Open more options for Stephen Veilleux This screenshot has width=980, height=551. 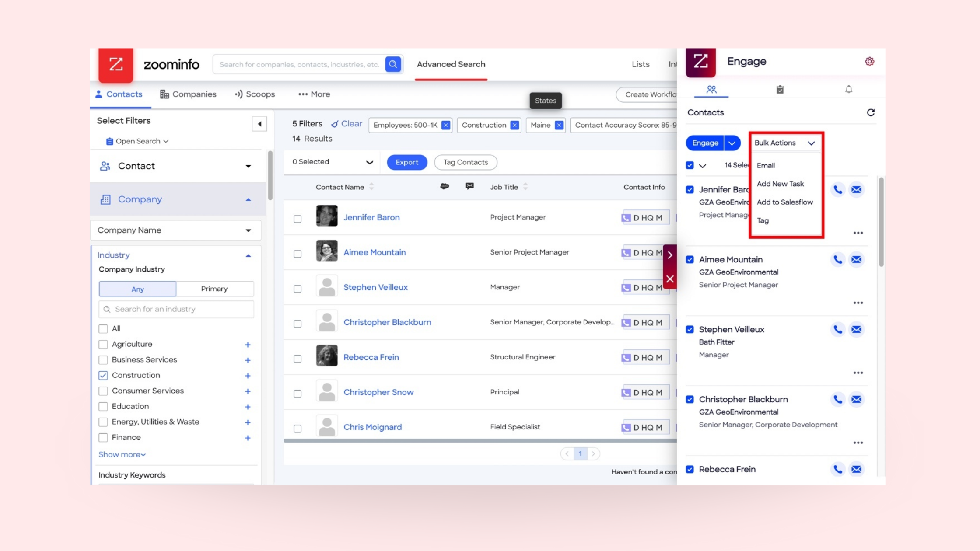(858, 373)
